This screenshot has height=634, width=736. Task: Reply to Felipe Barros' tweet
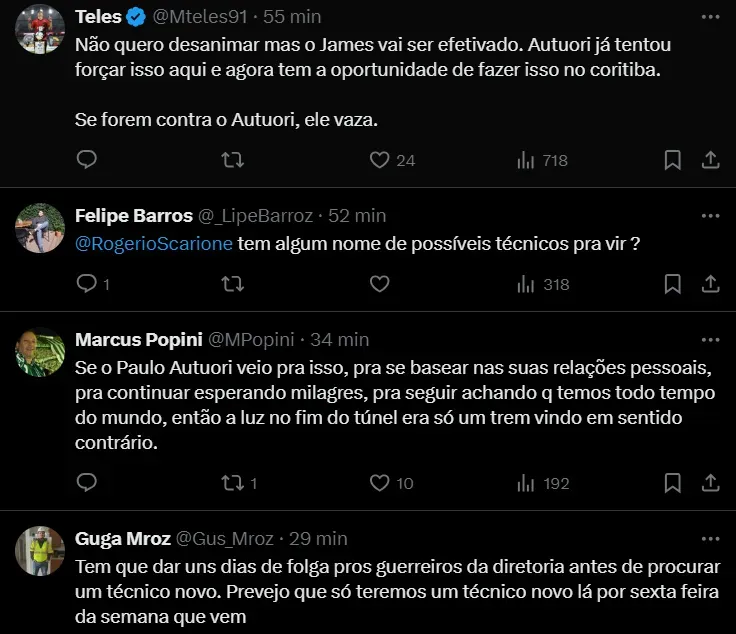coord(87,284)
